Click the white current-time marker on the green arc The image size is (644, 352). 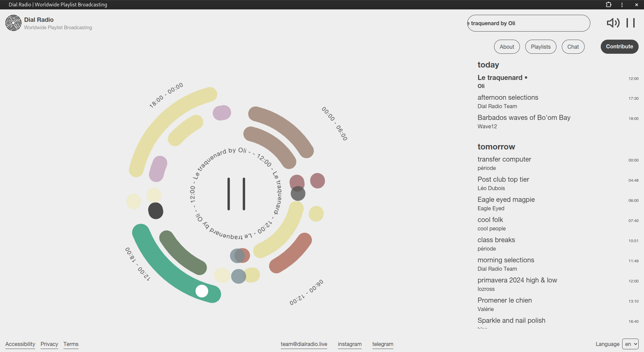click(x=202, y=291)
